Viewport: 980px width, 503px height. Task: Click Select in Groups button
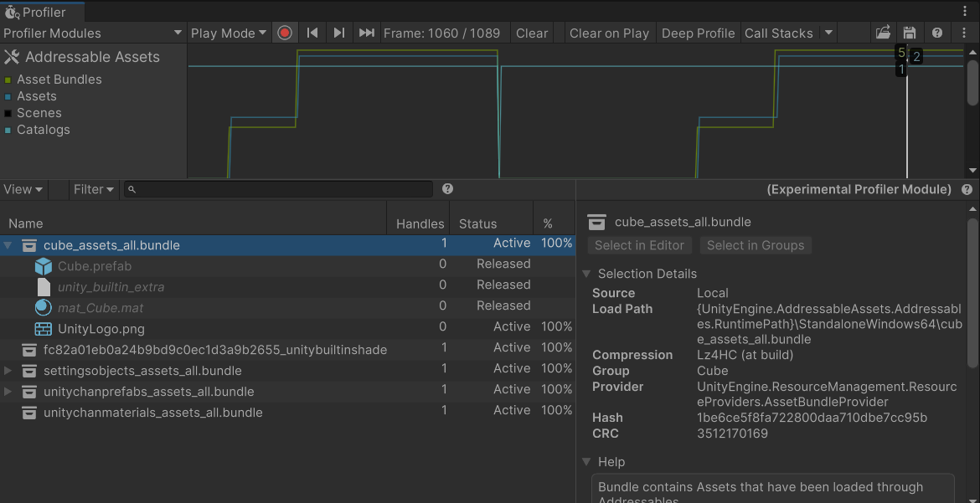[756, 245]
